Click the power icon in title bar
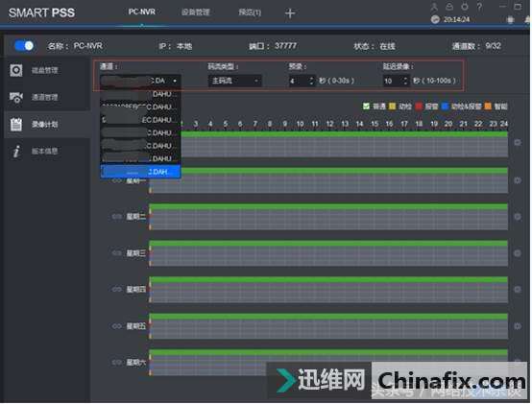 [465, 7]
